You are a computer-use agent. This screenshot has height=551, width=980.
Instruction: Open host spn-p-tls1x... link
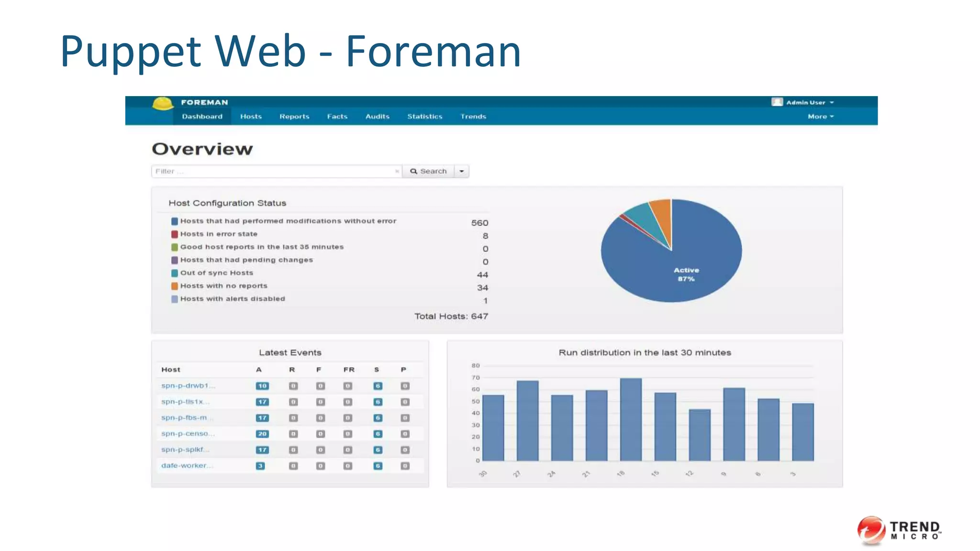click(x=185, y=402)
